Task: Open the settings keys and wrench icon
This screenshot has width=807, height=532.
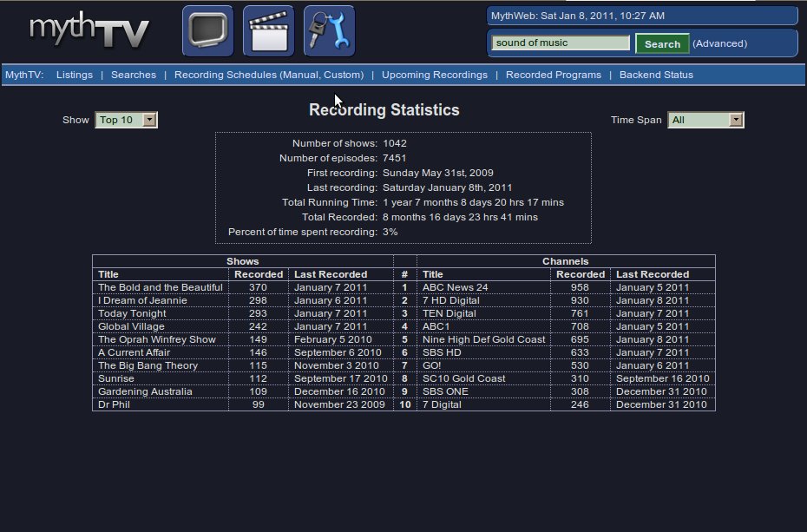Action: (x=330, y=31)
